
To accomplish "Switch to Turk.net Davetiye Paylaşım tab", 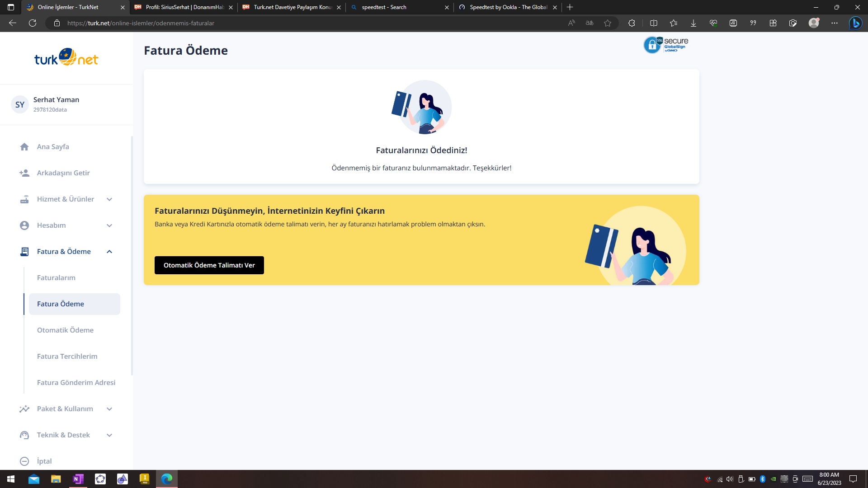I will 291,7.
